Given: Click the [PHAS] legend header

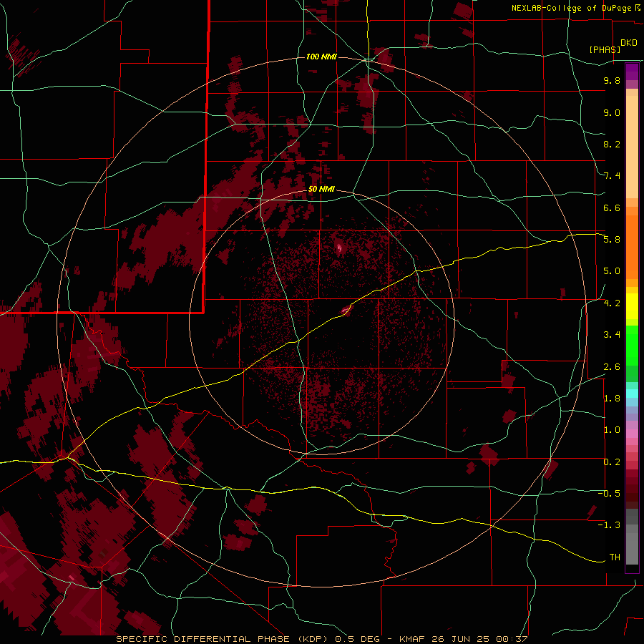Looking at the screenshot, I should (x=605, y=49).
